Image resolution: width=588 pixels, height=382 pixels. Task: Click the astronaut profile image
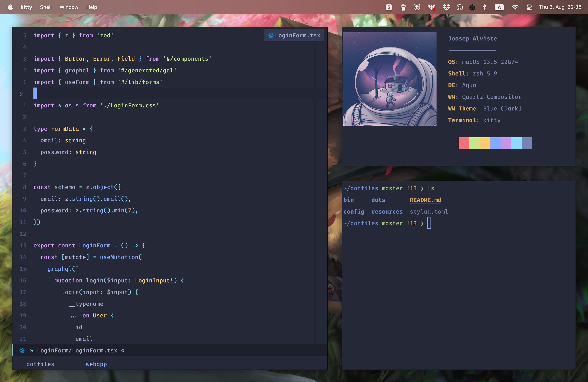pyautogui.click(x=390, y=79)
